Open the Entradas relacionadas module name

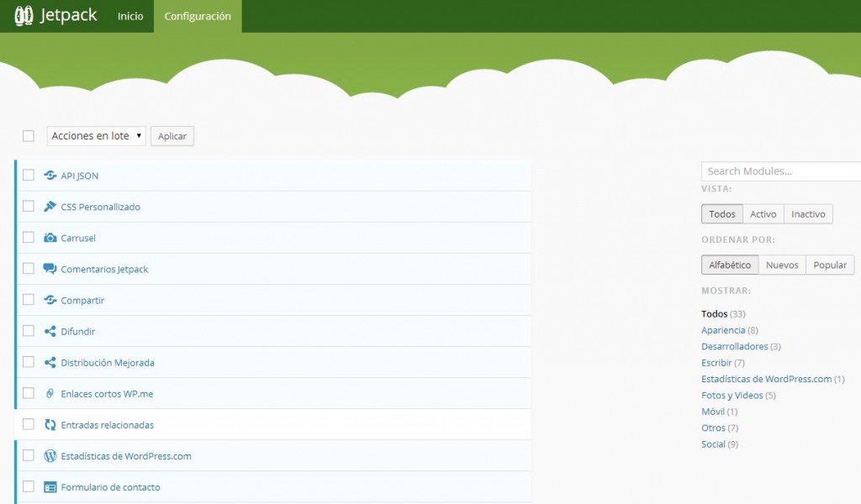[107, 425]
